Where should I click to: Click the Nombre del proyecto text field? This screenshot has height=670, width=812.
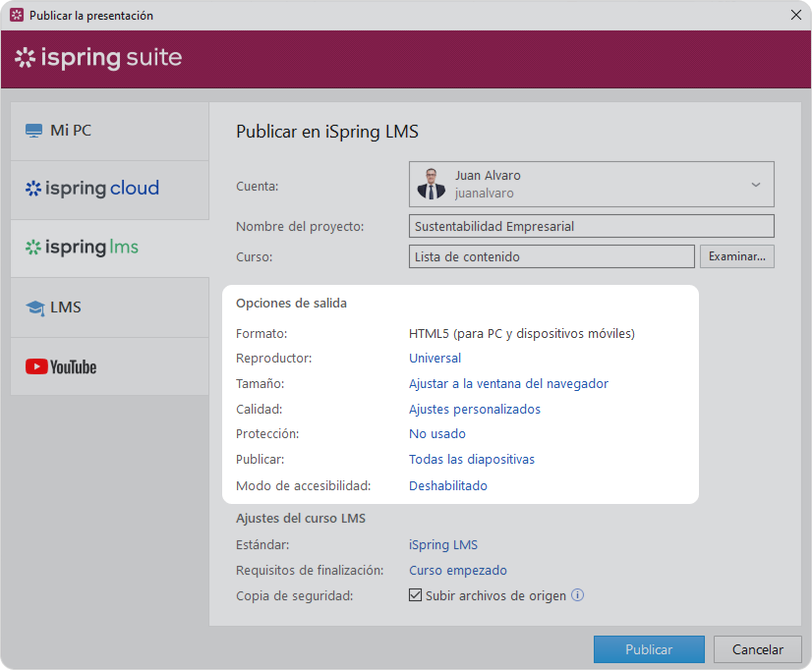[591, 226]
